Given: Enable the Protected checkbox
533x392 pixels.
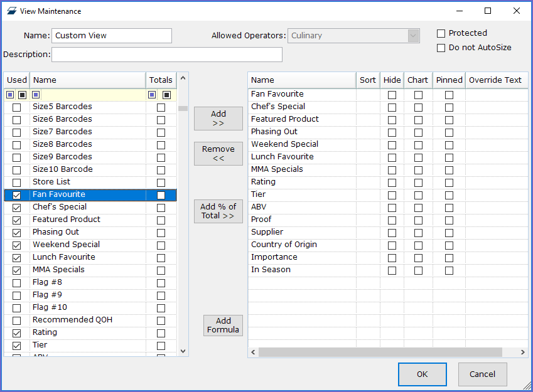Looking at the screenshot, I should point(441,33).
